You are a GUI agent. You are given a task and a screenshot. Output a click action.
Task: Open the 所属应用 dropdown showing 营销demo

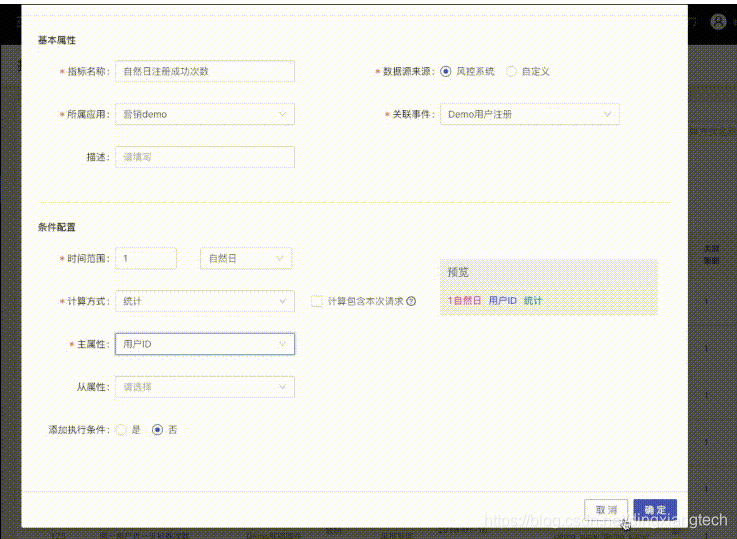click(205, 114)
